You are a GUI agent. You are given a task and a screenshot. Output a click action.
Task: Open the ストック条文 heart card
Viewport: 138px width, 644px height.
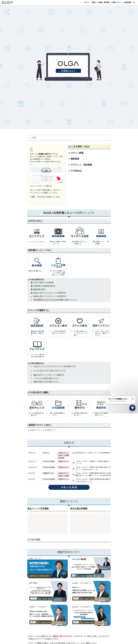(x=80, y=327)
